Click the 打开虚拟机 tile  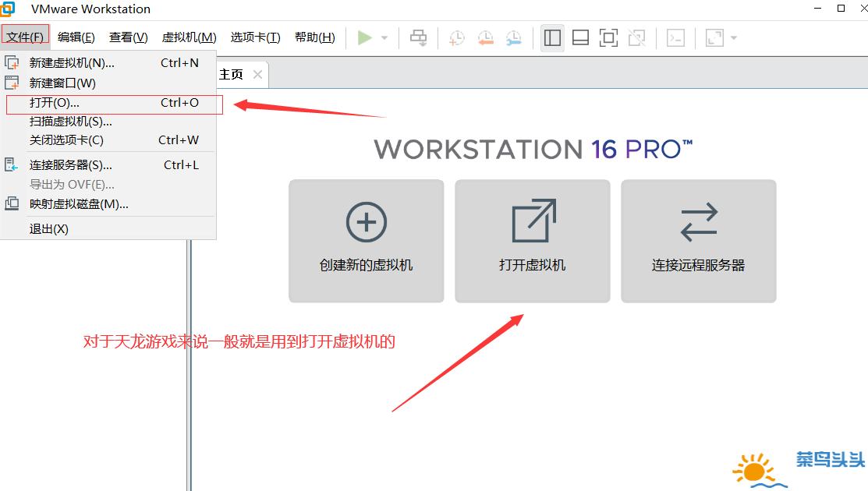click(533, 241)
